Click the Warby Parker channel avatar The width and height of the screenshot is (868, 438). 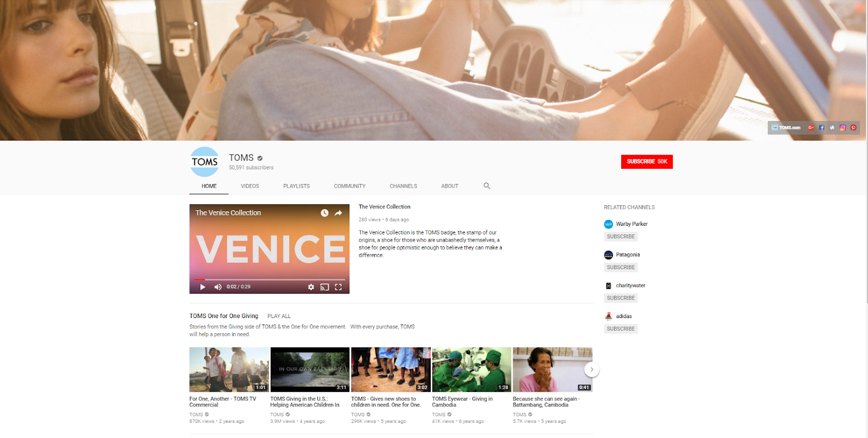609,224
